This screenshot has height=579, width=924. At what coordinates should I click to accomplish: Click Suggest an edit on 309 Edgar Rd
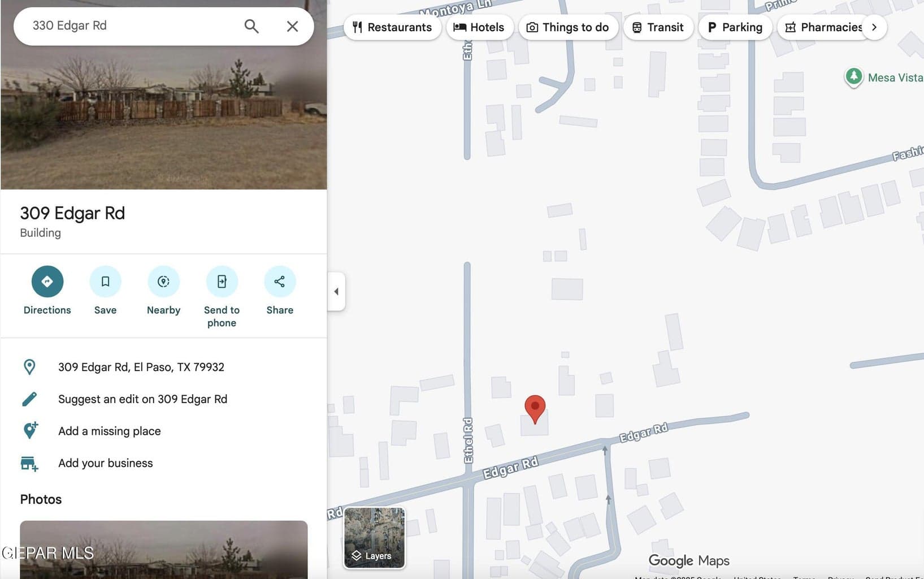[x=142, y=399]
